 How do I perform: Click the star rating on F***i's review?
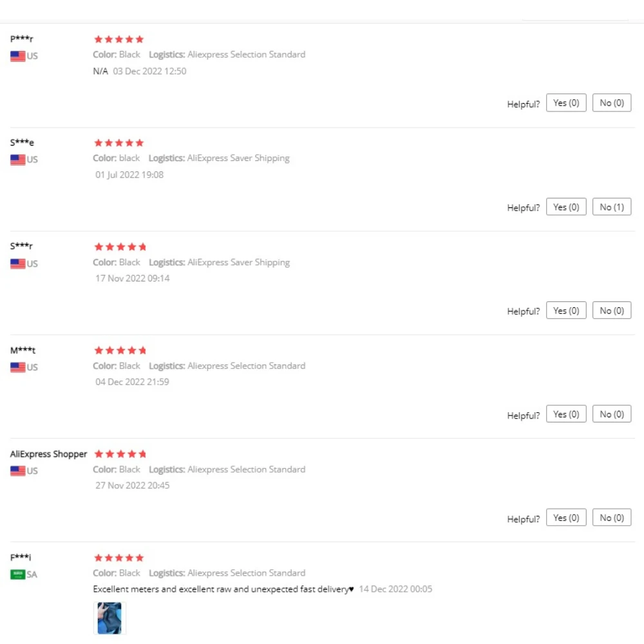pyautogui.click(x=119, y=558)
